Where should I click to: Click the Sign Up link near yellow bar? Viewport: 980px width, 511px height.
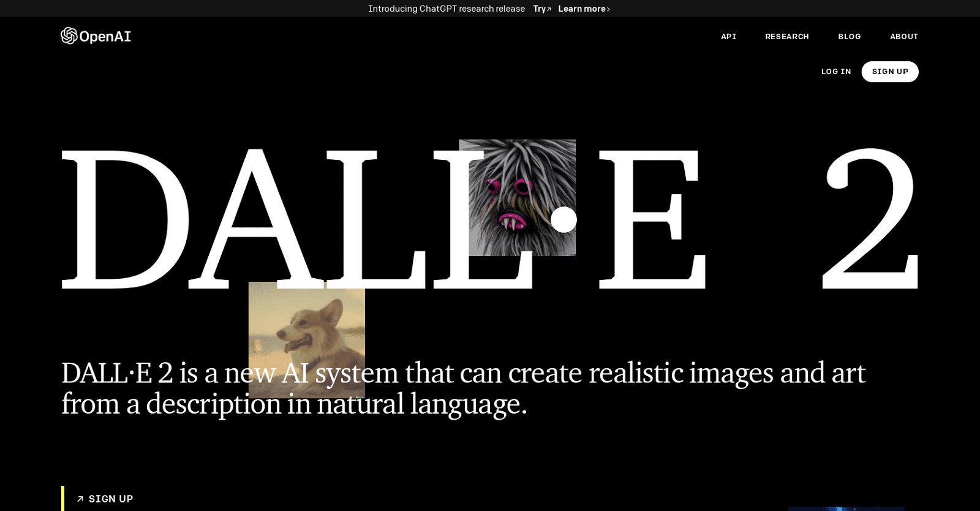coord(111,499)
